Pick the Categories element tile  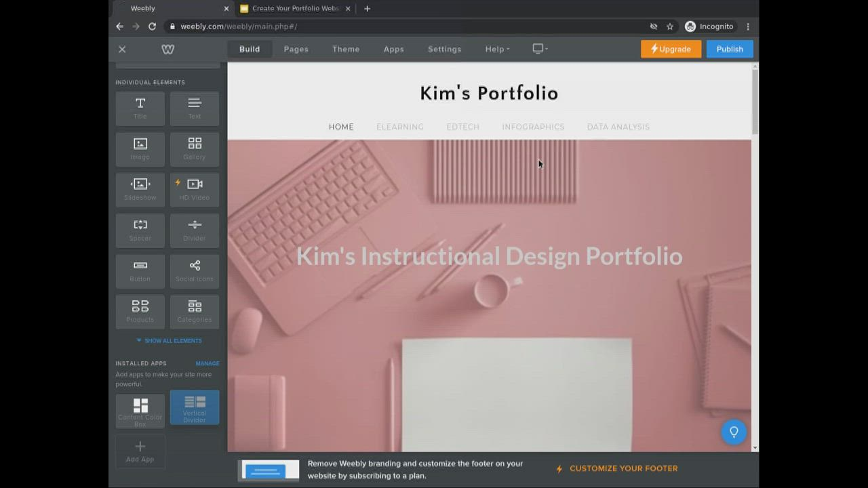195,312
